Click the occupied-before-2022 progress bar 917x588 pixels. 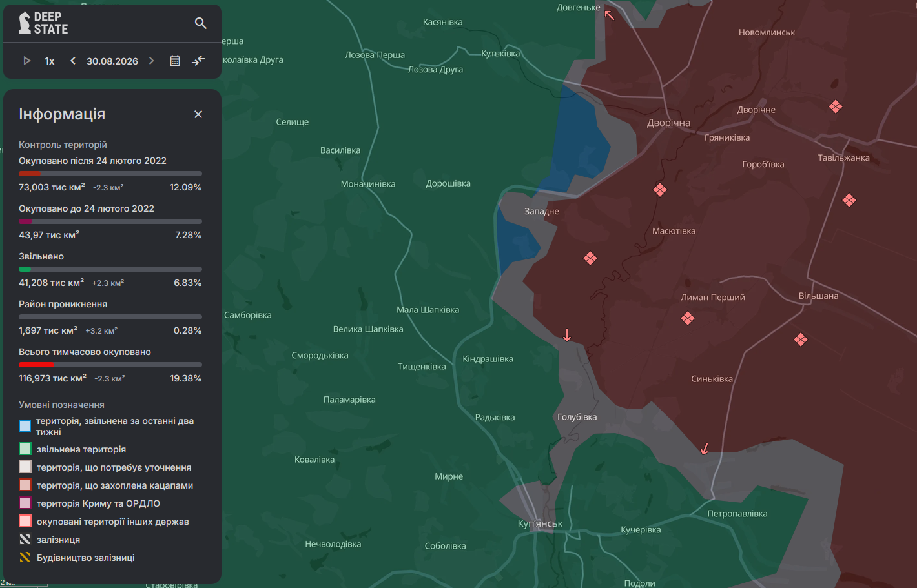110,221
